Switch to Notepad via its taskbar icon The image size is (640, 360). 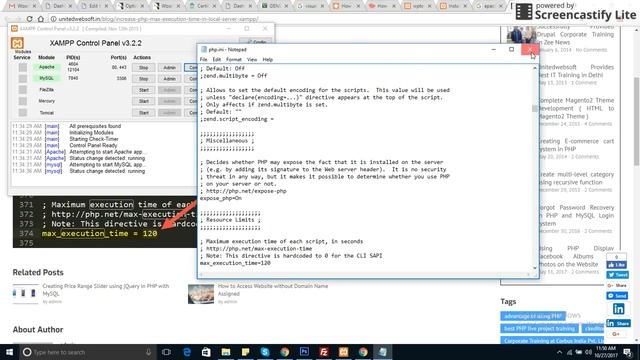382,352
